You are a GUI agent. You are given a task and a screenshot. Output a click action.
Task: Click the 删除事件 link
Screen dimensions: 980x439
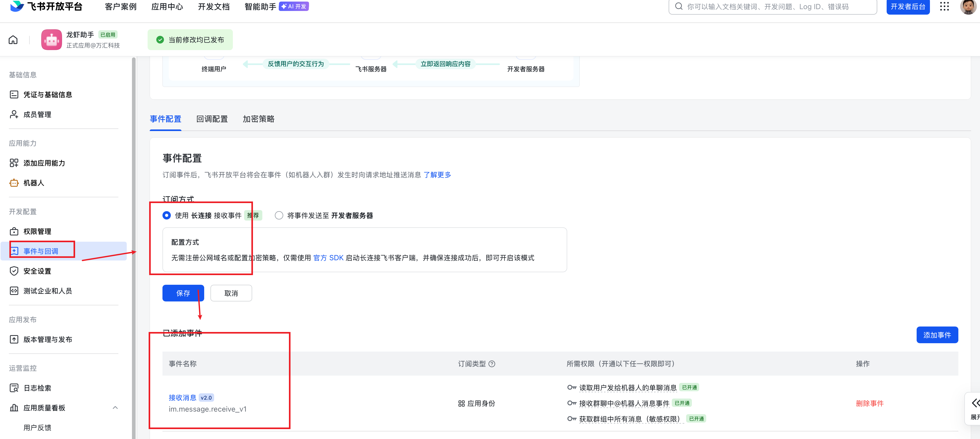click(869, 403)
